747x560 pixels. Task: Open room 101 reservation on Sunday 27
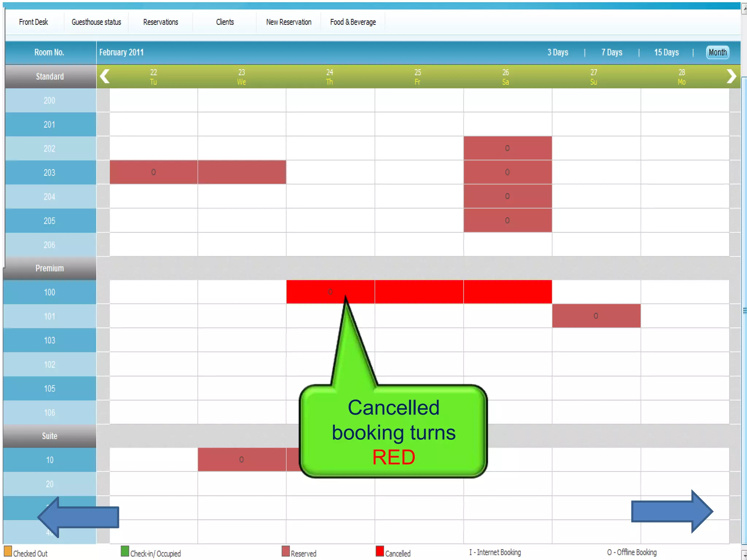tap(596, 316)
